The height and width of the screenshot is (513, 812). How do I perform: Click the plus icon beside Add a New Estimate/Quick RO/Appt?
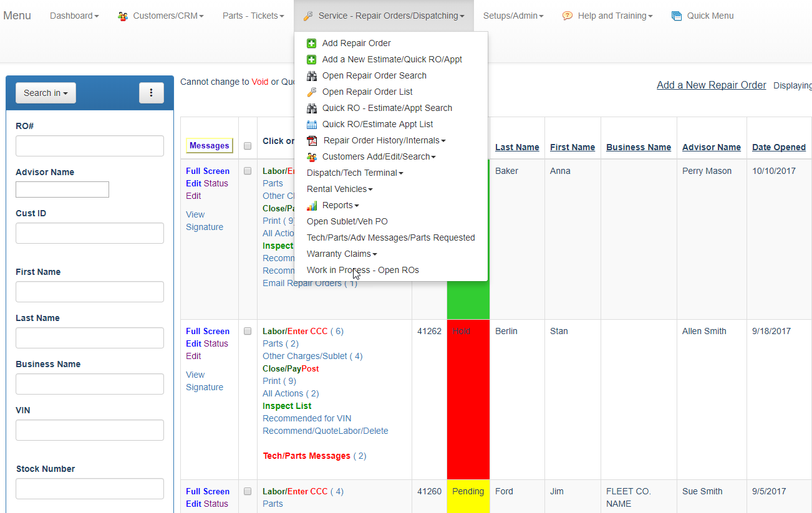312,59
